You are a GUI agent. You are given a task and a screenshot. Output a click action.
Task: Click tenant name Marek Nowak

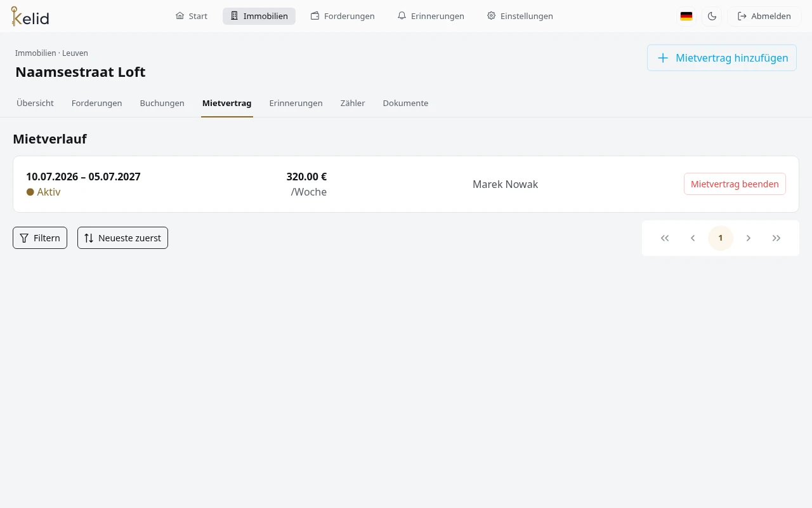505,184
